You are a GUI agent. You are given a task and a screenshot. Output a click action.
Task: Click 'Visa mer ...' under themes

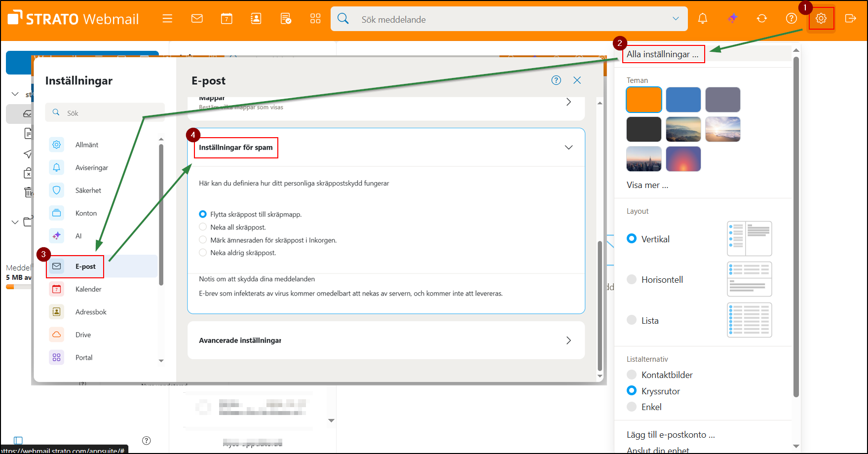pos(647,185)
